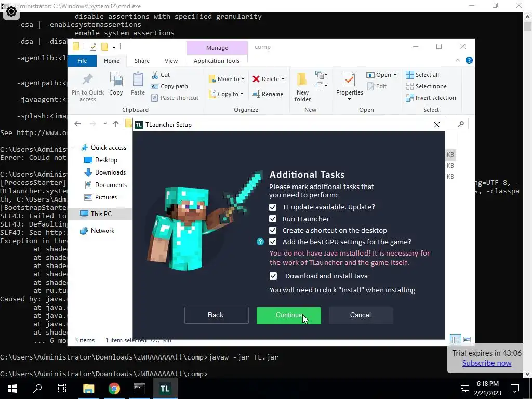Expand the Properties dropdown arrow

click(349, 99)
